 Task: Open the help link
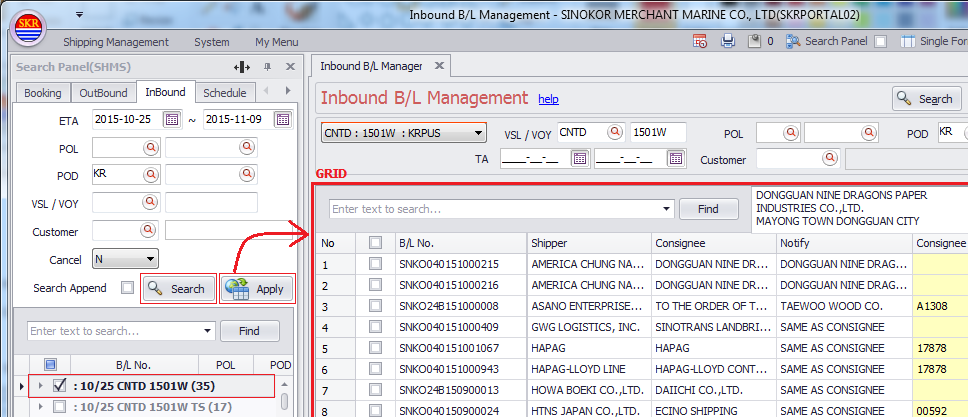(548, 99)
